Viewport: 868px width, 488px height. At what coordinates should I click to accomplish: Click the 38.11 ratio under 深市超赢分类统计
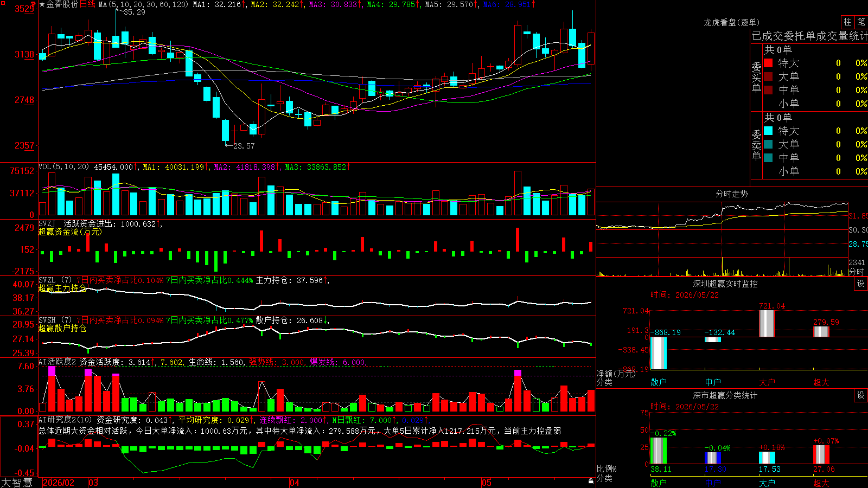point(661,470)
